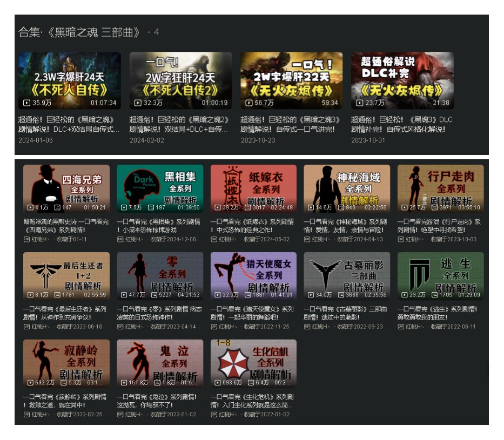
Task: Open title 一口气看完《古墓丽影》三部曲剧情
Action: point(346,313)
